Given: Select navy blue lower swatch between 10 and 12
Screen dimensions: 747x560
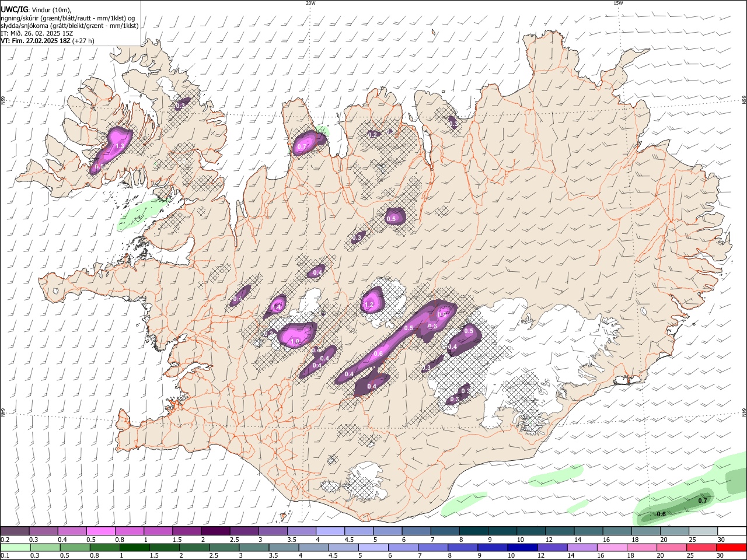Looking at the screenshot, I should pyautogui.click(x=522, y=548).
